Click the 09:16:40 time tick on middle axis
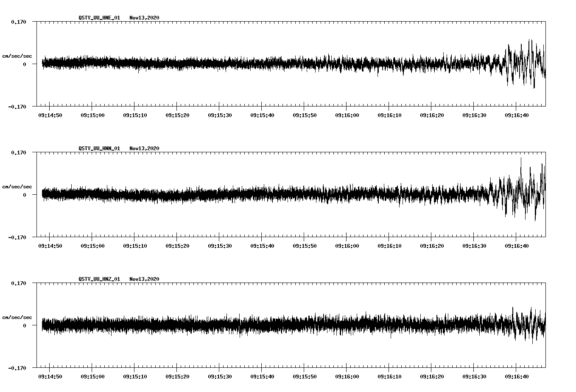This screenshot has height=392, width=576. click(517, 245)
